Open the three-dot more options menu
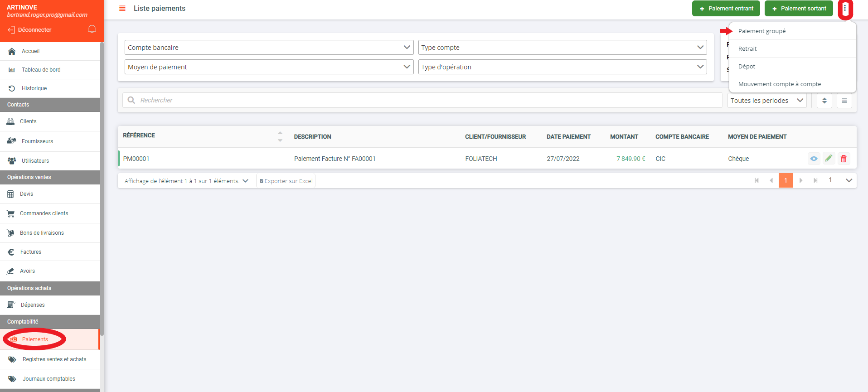 (x=845, y=9)
